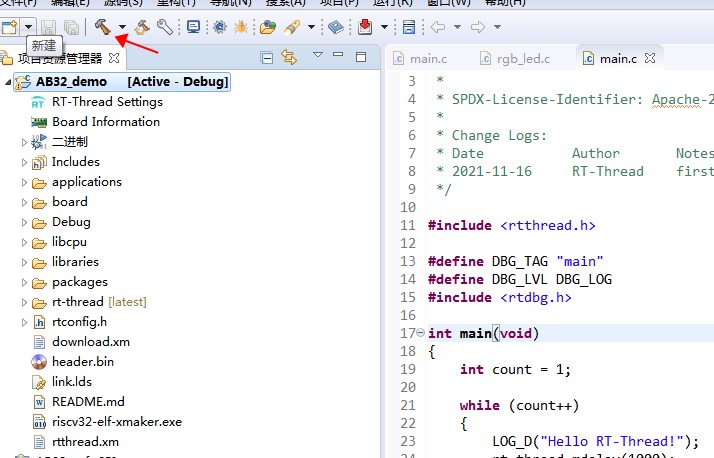
Task: Expand the applications folder
Action: click(x=24, y=183)
